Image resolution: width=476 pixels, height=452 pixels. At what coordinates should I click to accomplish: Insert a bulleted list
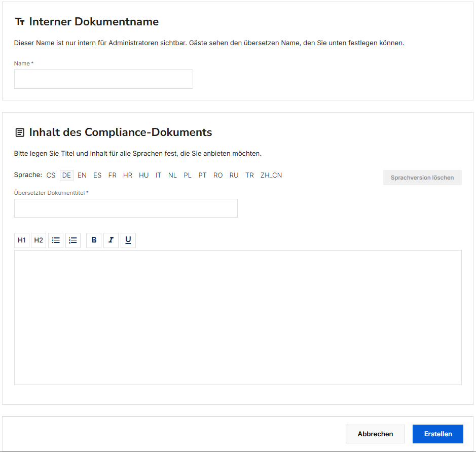coord(56,240)
